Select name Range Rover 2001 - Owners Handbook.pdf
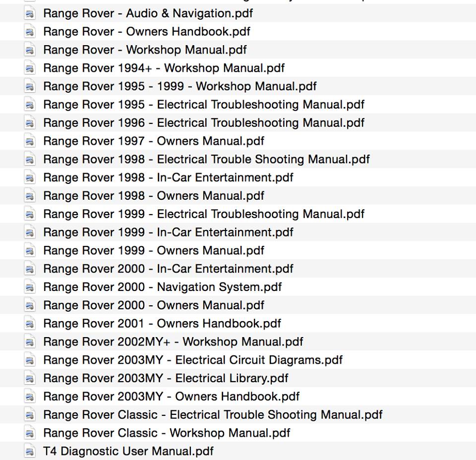Screen dimensions: 476x460 pos(163,324)
